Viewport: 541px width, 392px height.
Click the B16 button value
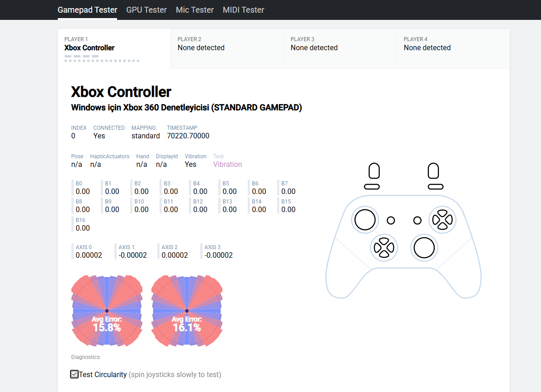(x=83, y=228)
